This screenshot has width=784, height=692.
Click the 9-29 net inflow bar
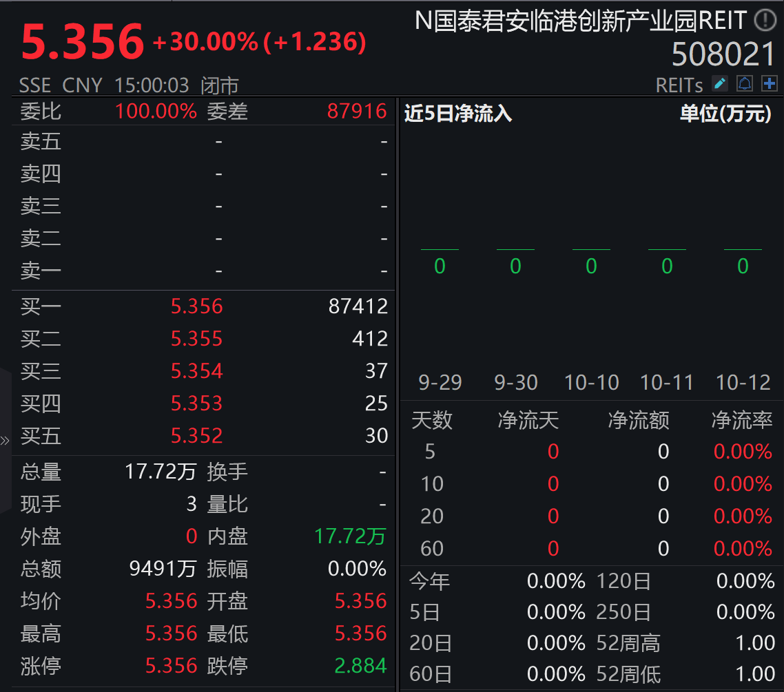coord(440,249)
